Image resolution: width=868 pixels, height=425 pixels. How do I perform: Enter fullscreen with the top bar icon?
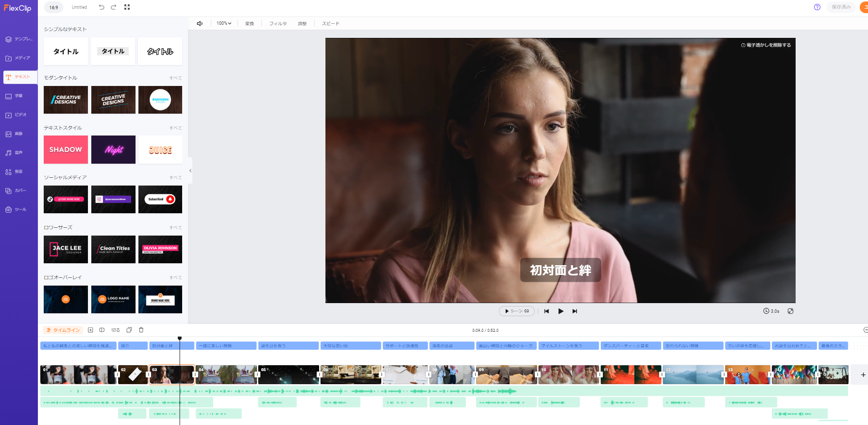tap(127, 7)
